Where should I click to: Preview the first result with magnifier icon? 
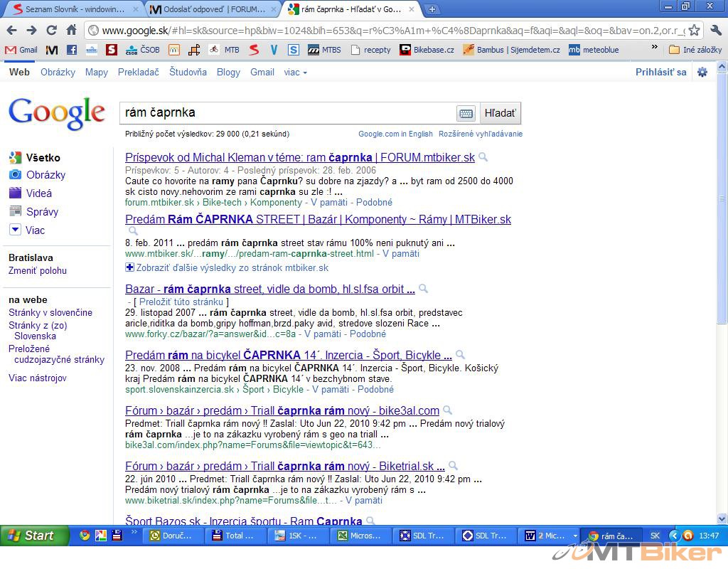coord(483,157)
